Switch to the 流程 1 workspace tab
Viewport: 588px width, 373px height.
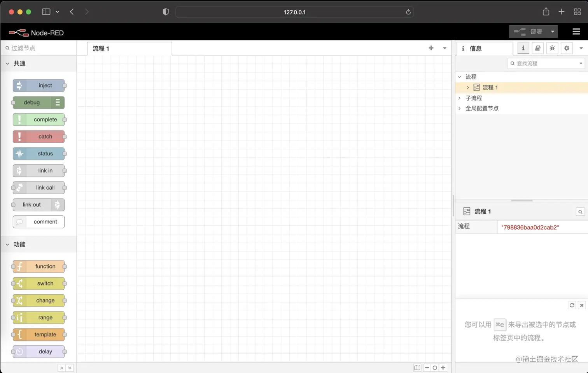click(x=129, y=49)
